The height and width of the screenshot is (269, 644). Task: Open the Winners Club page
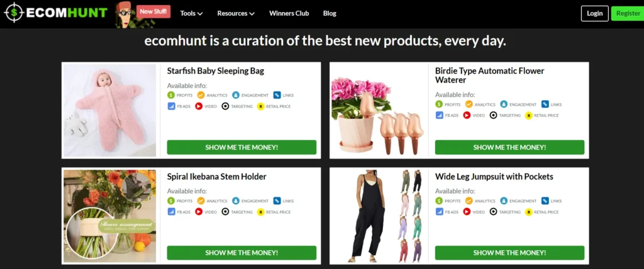[289, 13]
